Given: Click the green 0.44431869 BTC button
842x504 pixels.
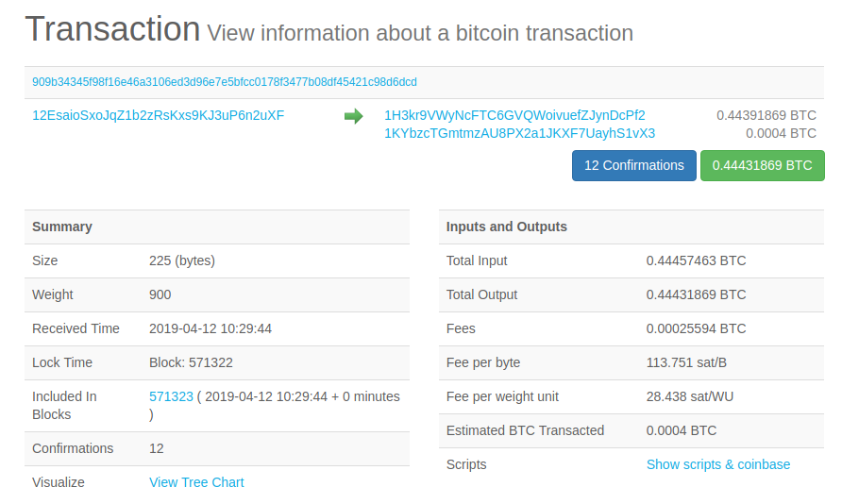Looking at the screenshot, I should tap(763, 165).
